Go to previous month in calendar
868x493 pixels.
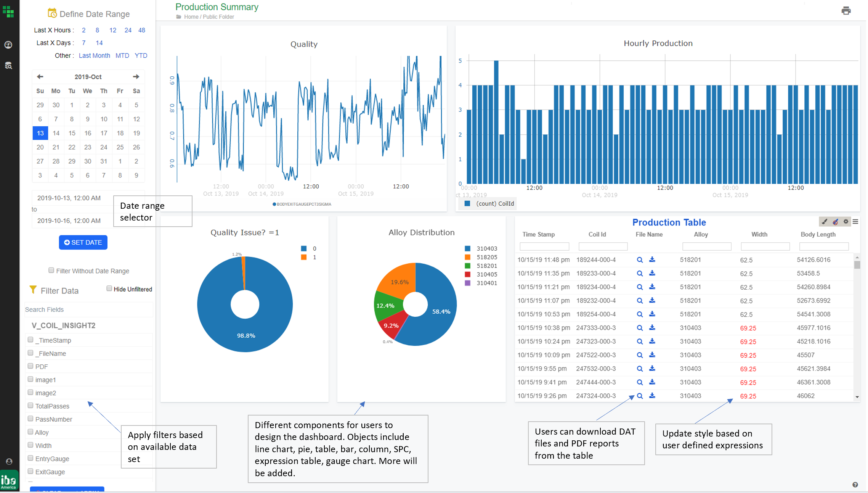[x=40, y=77]
